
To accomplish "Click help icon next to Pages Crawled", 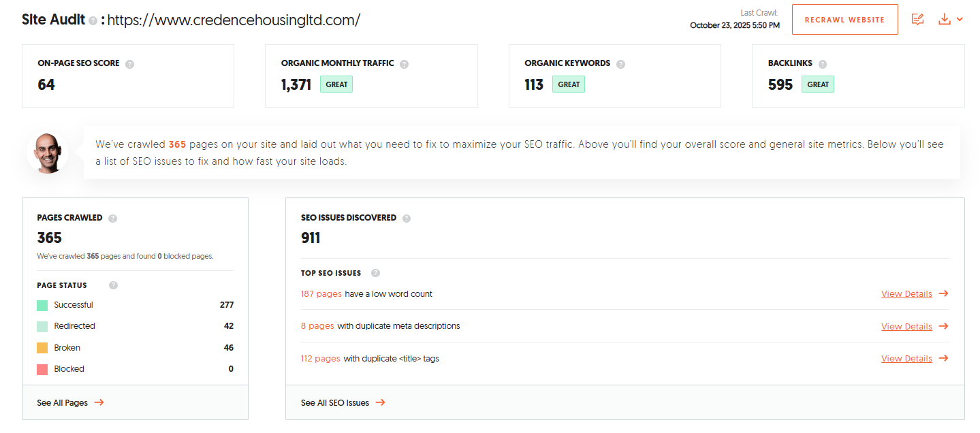I will (112, 219).
